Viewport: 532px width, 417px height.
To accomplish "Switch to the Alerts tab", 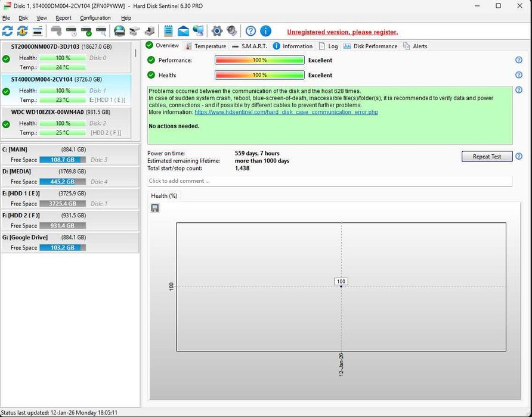I will pos(415,46).
